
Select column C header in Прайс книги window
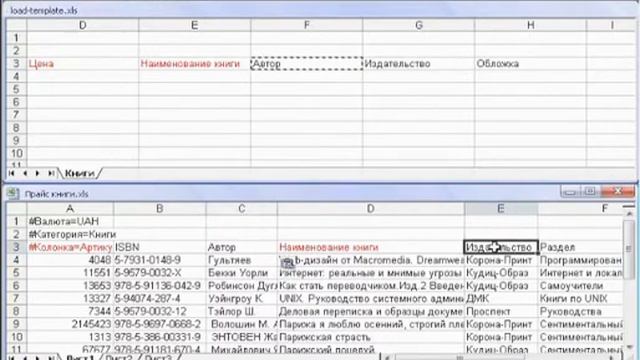pyautogui.click(x=242, y=209)
